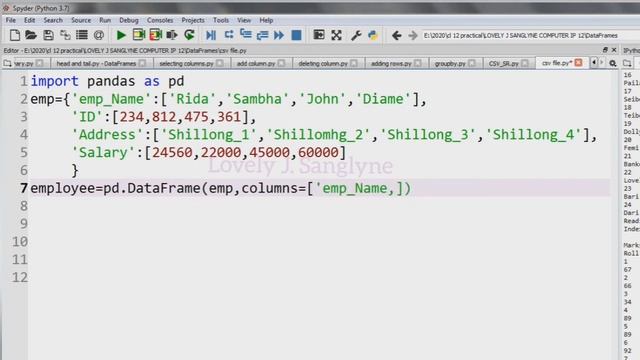The width and height of the screenshot is (640, 360).
Task: Step into function debug icon
Action: 246,35
